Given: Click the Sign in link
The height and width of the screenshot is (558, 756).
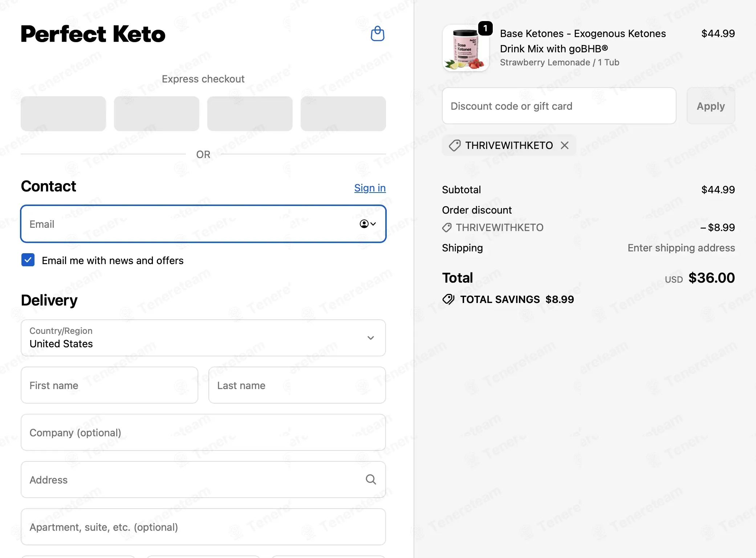Looking at the screenshot, I should (x=370, y=188).
